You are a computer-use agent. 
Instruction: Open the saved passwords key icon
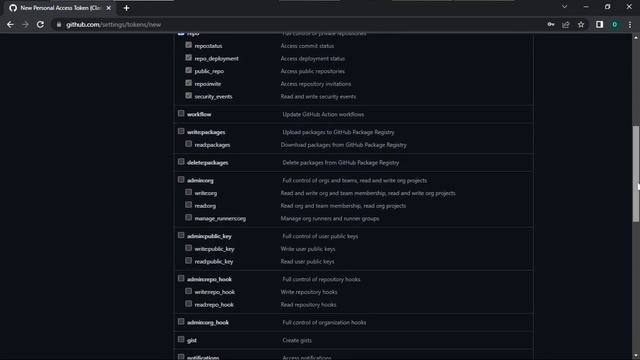(x=551, y=24)
